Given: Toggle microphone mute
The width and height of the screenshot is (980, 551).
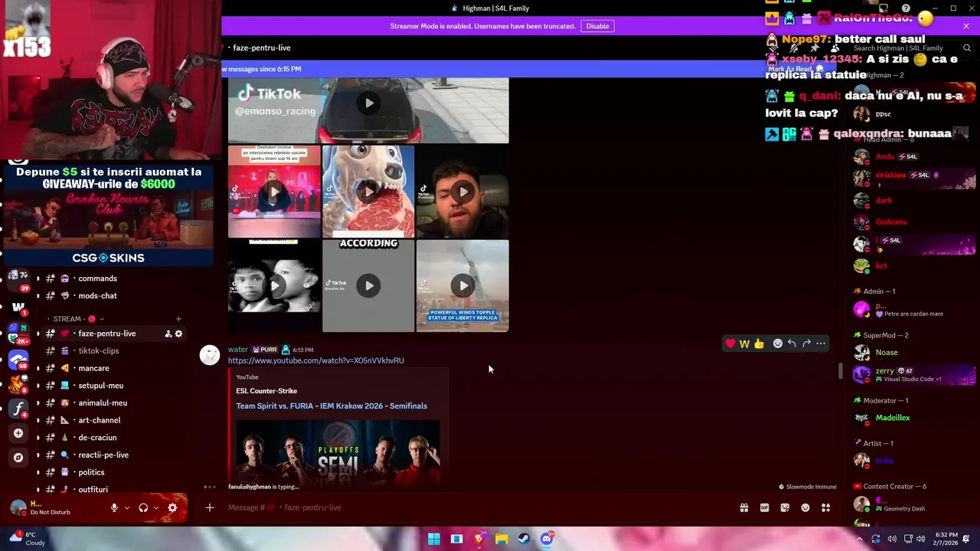Looking at the screenshot, I should (114, 507).
